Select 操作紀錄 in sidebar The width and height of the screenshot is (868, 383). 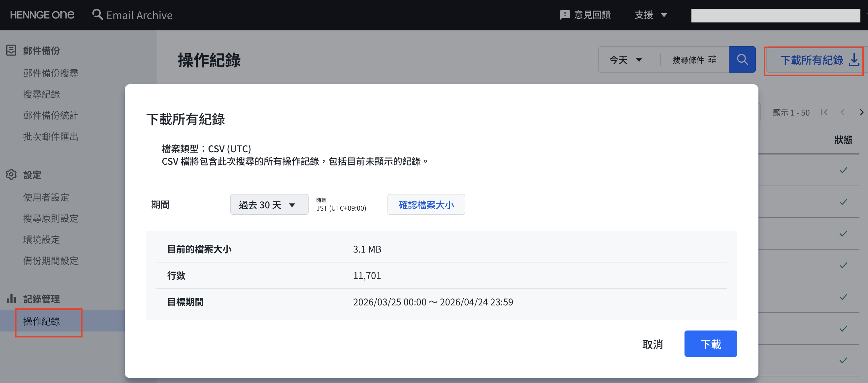(42, 321)
